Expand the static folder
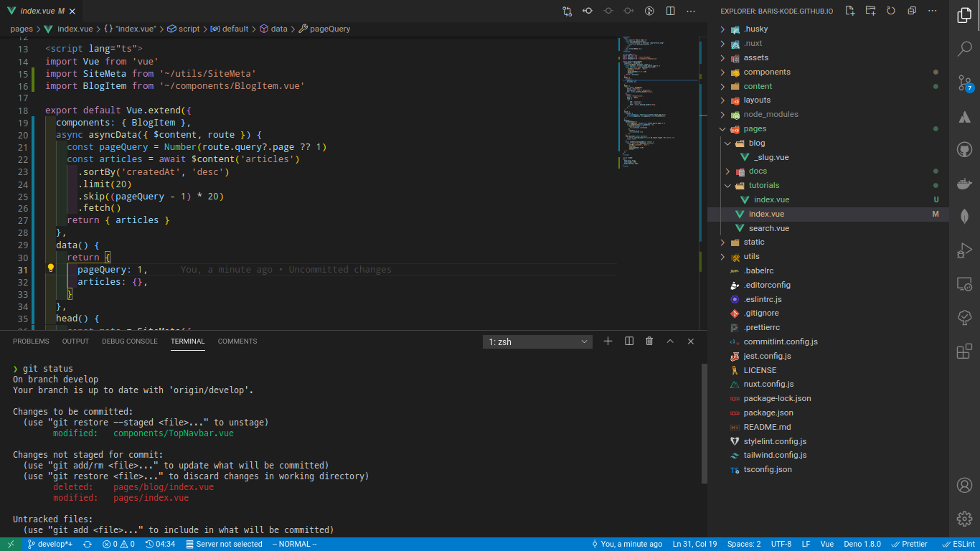The image size is (980, 551). [x=828, y=242]
